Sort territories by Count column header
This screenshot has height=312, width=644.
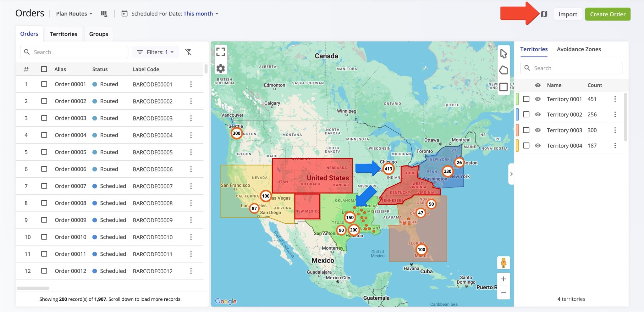pos(595,85)
